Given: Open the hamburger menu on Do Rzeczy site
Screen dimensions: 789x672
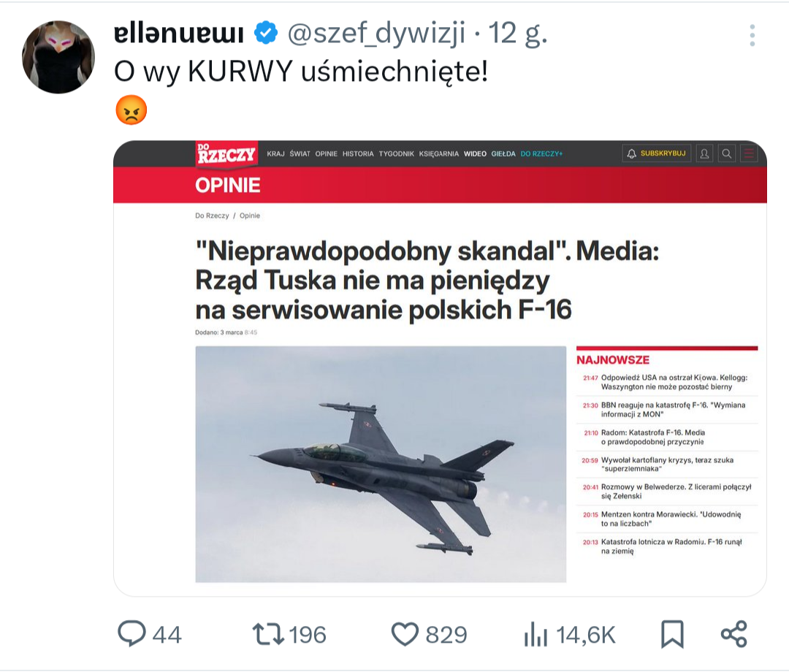Looking at the screenshot, I should point(749,153).
